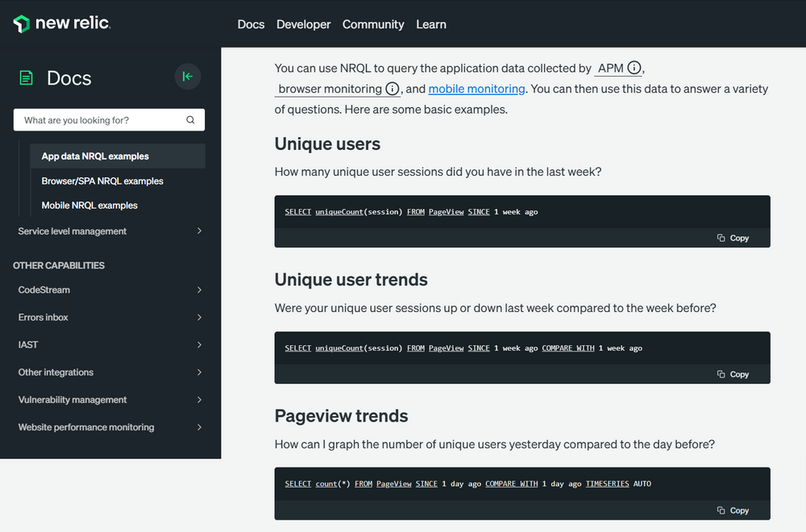
Task: Click the search magnifier icon
Action: coord(190,120)
